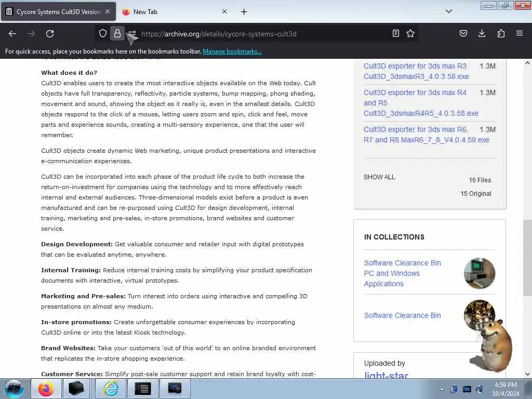
Task: Click the network monitor tray icon
Action: pos(467,390)
